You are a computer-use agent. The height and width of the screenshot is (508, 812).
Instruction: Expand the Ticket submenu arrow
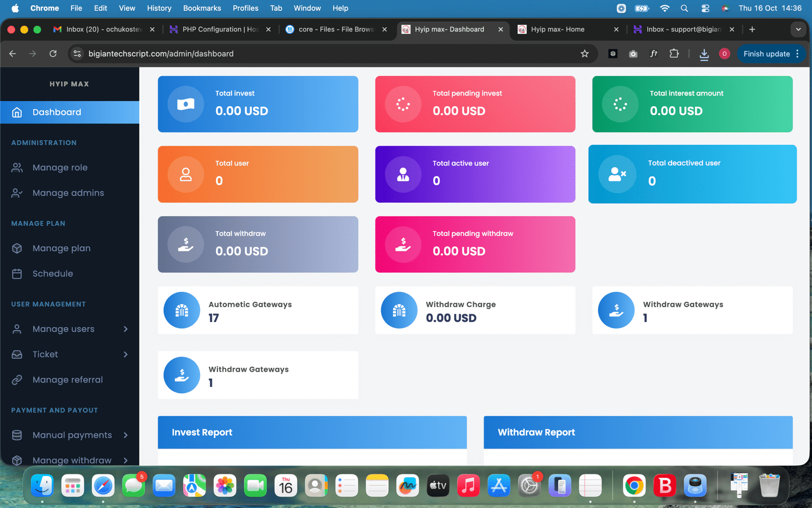pos(125,355)
